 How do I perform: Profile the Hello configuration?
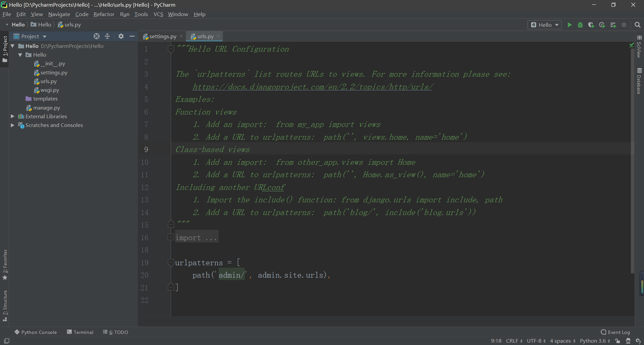[x=602, y=25]
